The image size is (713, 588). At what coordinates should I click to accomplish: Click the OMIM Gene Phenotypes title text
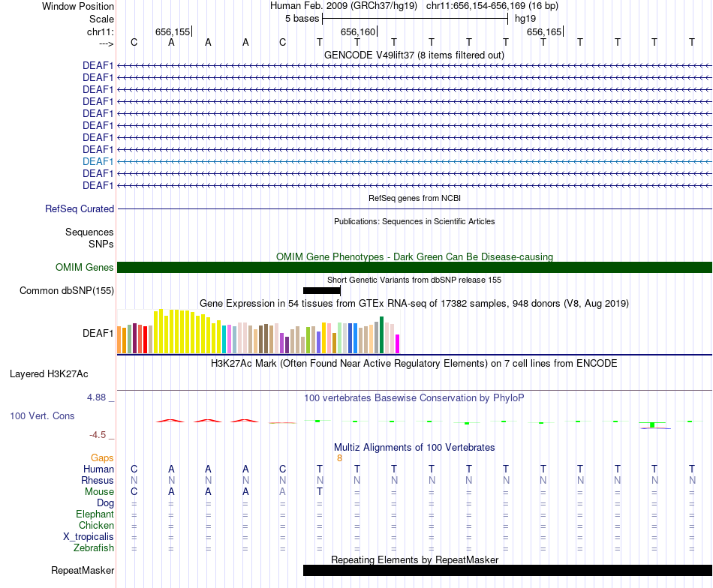414,256
